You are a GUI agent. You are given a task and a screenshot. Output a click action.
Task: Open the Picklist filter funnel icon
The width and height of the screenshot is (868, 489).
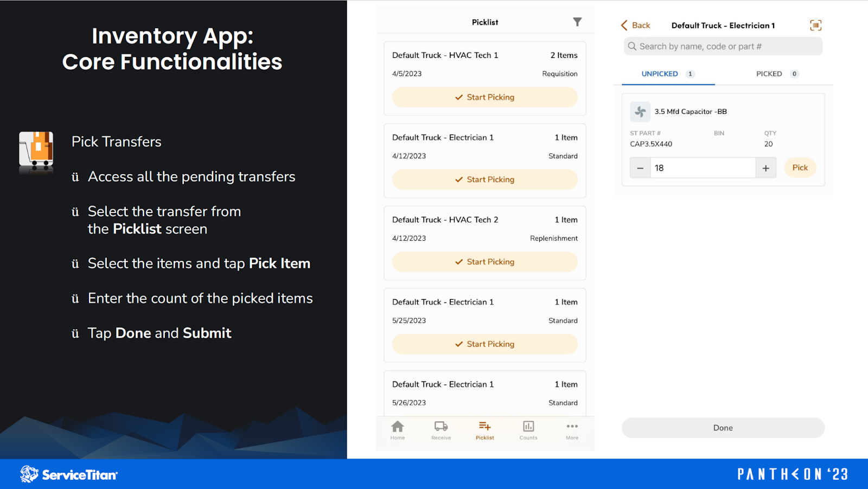[577, 22]
